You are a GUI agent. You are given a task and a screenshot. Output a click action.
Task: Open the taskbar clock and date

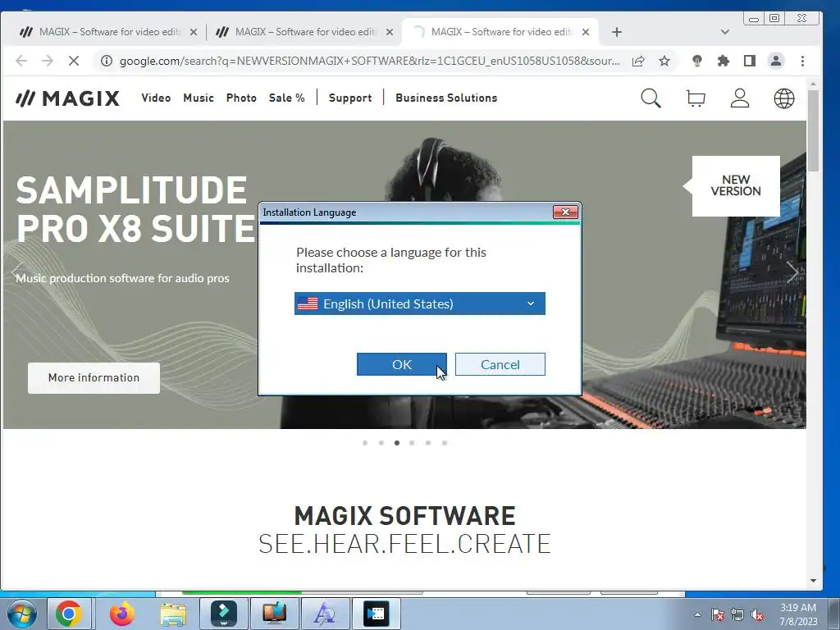[x=798, y=614]
